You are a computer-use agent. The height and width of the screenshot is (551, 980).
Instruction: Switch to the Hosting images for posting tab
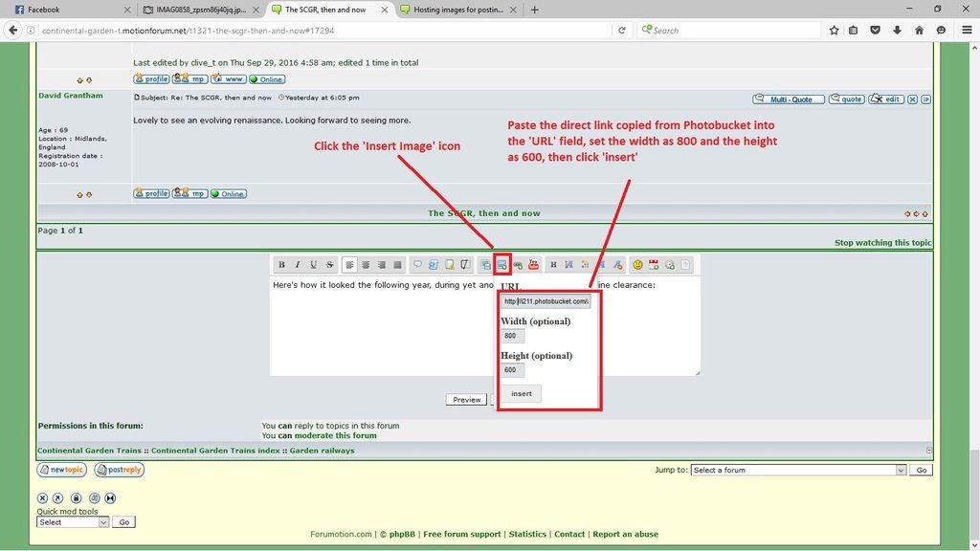(x=458, y=10)
